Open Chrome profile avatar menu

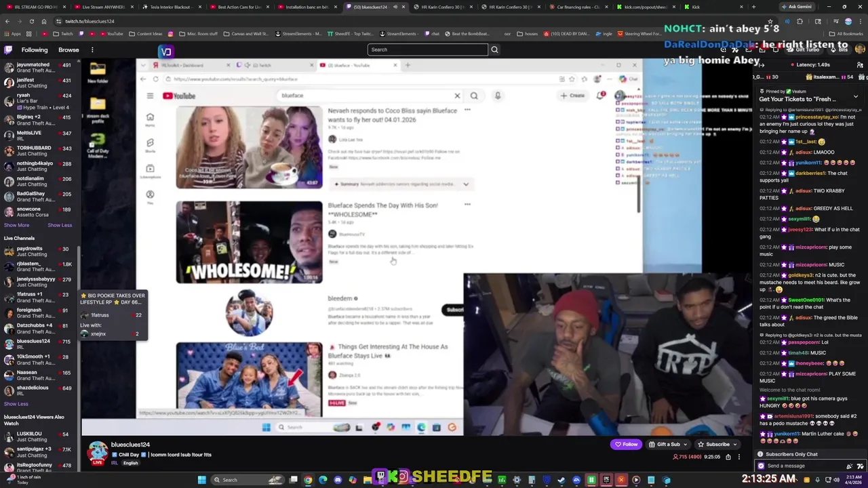[x=848, y=21]
